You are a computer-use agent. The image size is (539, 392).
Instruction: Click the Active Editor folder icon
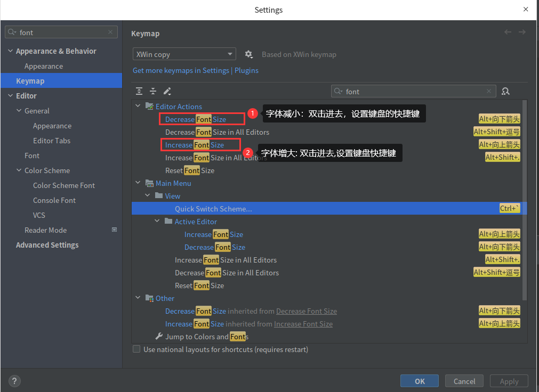point(168,221)
